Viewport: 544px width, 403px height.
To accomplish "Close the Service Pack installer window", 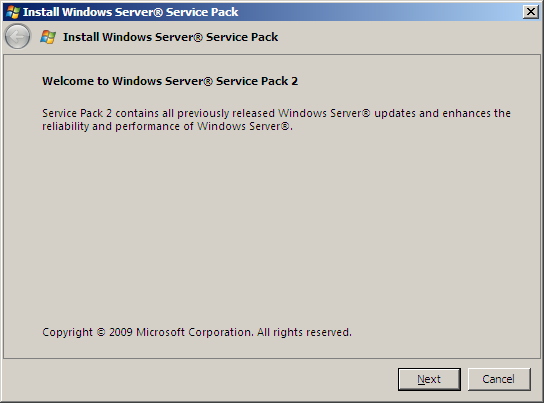I will point(530,12).
